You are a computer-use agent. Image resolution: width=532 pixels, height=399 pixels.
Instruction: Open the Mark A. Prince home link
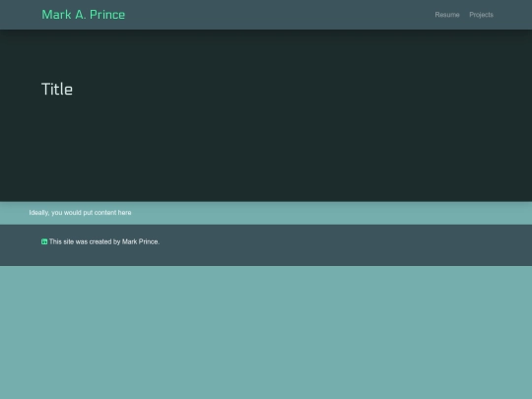(83, 15)
